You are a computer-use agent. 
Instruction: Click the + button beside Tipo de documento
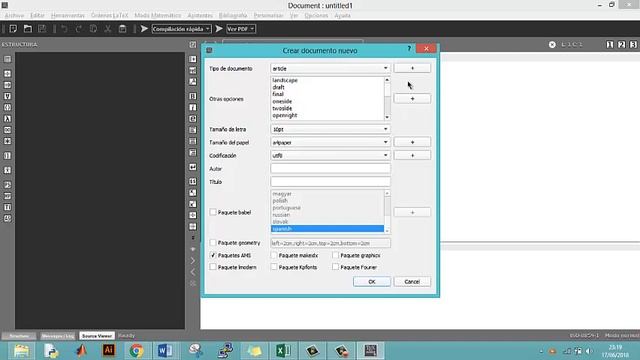coord(412,68)
